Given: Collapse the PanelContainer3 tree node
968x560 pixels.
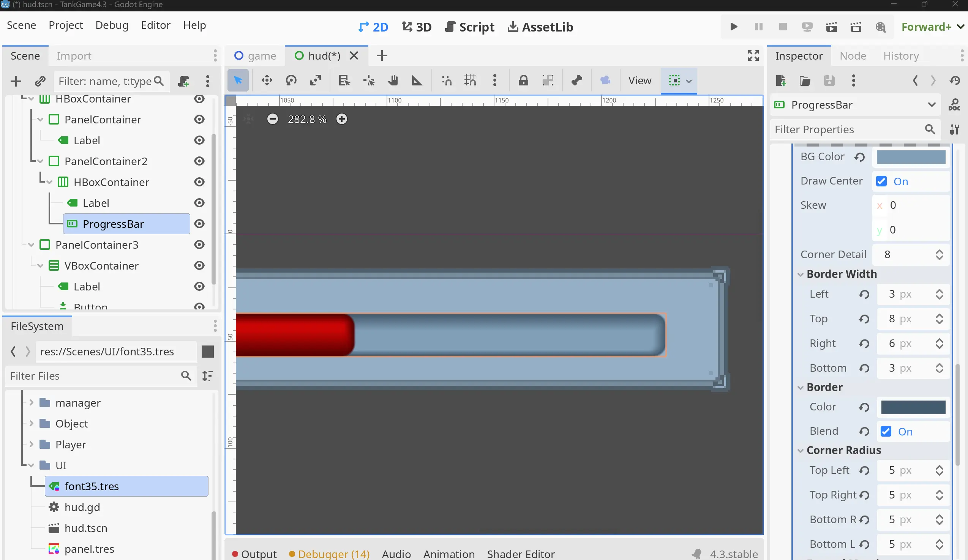Looking at the screenshot, I should click(31, 245).
